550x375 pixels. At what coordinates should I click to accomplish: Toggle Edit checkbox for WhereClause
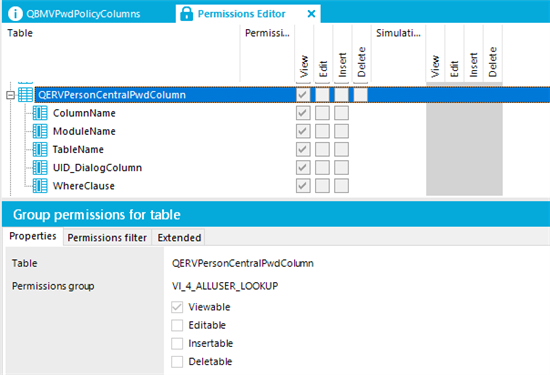[x=322, y=186]
